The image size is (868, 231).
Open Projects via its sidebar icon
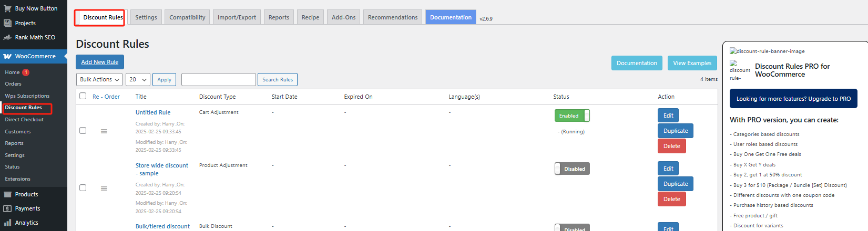[x=7, y=23]
